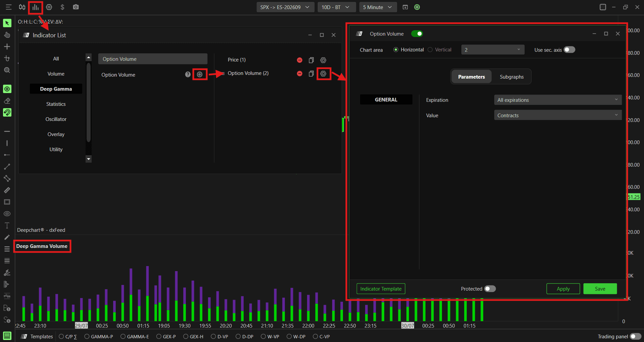Take a screenshot with the camera icon

(x=76, y=7)
